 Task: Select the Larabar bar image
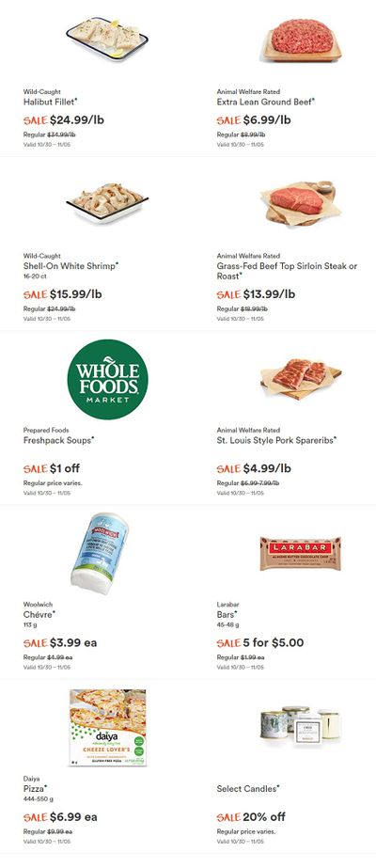coord(301,553)
